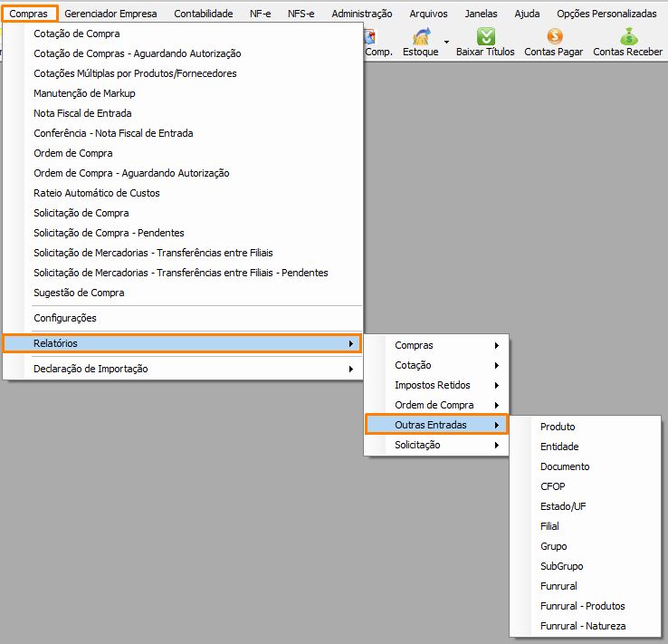Open Configurações from the Compras menu
This screenshot has width=668, height=644.
coord(65,318)
